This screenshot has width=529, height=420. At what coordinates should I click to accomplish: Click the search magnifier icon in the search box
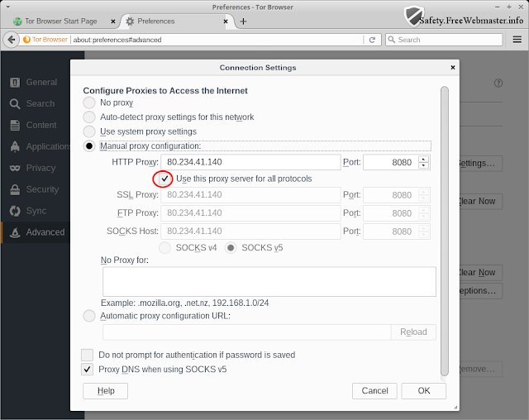(391, 40)
